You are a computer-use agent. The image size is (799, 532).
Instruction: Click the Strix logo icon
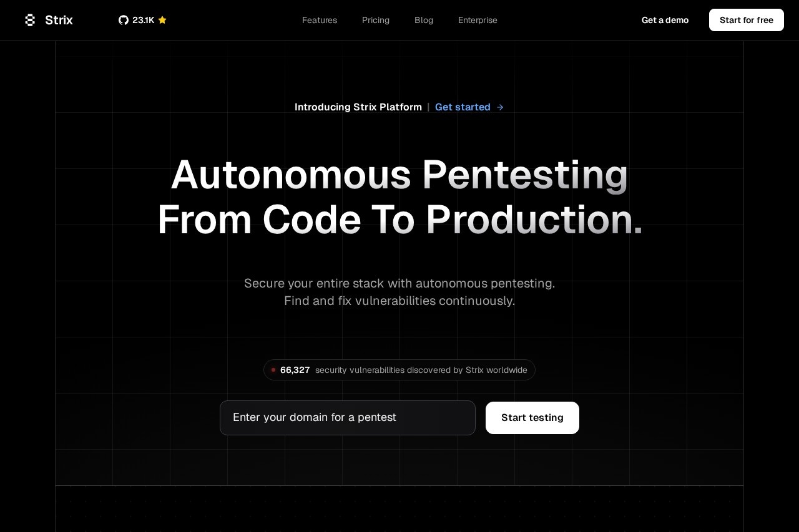(x=30, y=20)
